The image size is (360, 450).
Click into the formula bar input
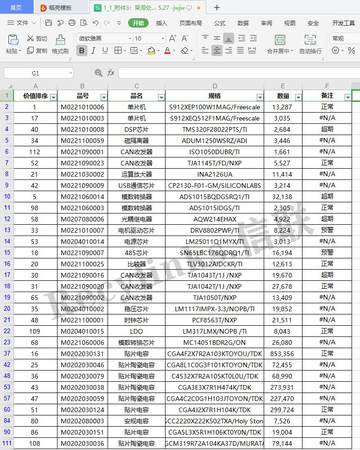point(238,73)
